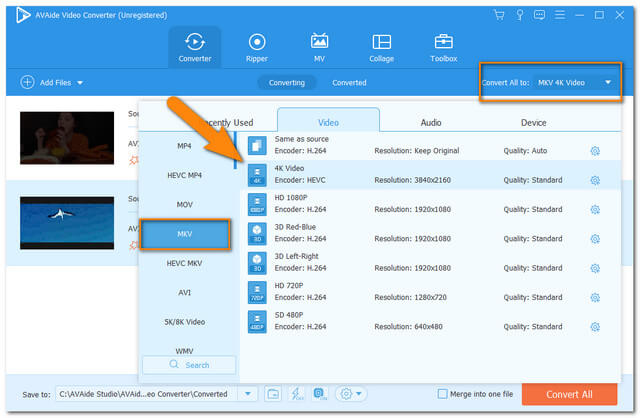Click the Convert All button
The image size is (640, 418).
point(569,394)
